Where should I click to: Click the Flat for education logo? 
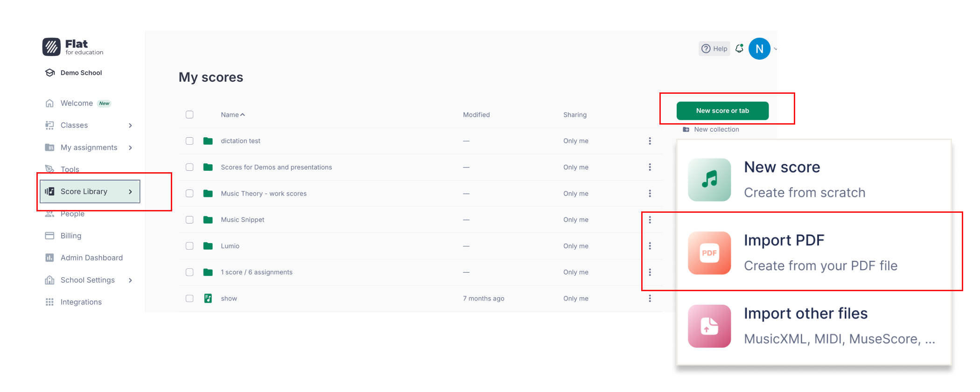[x=73, y=47]
